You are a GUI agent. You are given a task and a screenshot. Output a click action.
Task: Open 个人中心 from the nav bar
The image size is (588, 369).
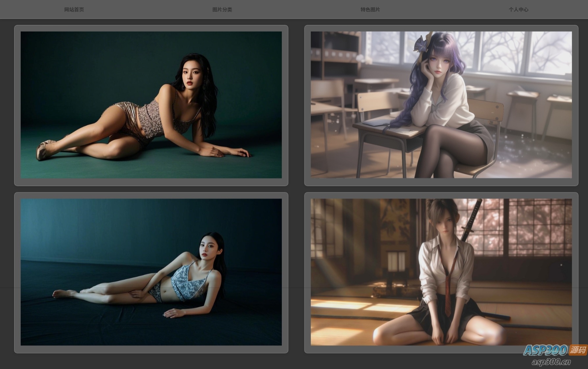518,10
